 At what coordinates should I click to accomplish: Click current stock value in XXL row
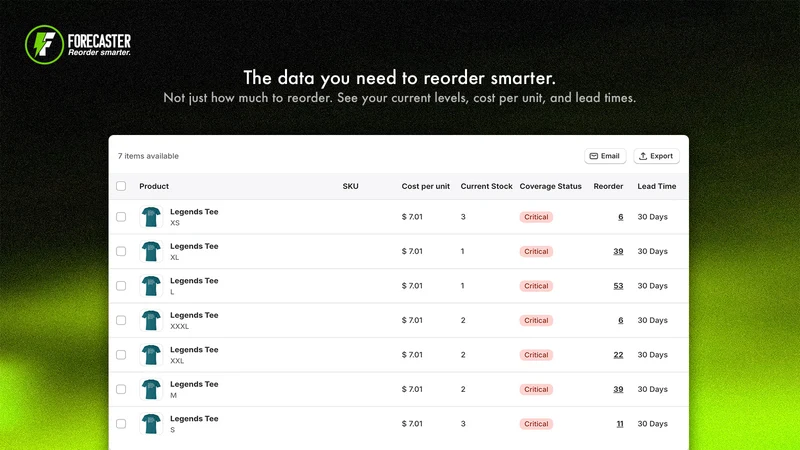[x=463, y=355]
